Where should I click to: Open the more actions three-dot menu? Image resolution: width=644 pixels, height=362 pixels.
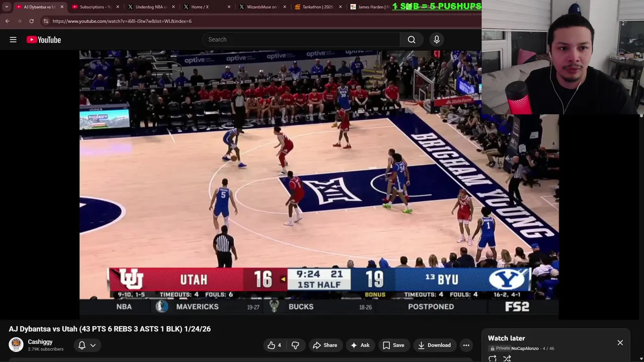pos(466,345)
